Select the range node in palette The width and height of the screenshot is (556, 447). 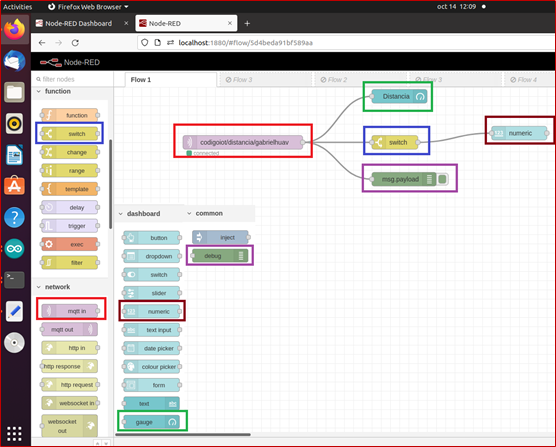pos(70,171)
